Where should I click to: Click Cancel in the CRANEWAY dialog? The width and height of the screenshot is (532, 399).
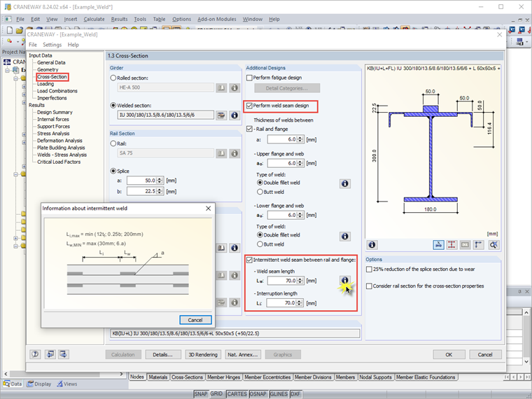pyautogui.click(x=485, y=355)
